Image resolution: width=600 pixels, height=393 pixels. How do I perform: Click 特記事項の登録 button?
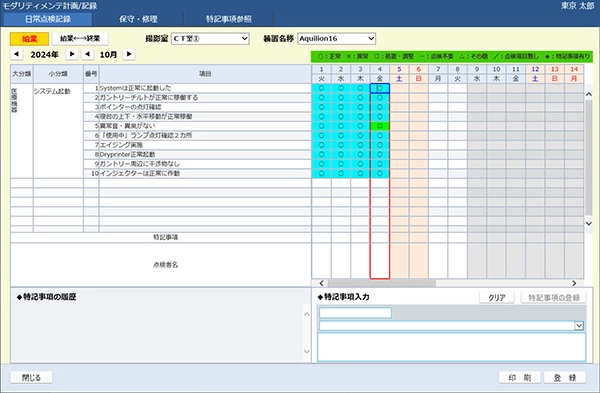click(x=554, y=297)
